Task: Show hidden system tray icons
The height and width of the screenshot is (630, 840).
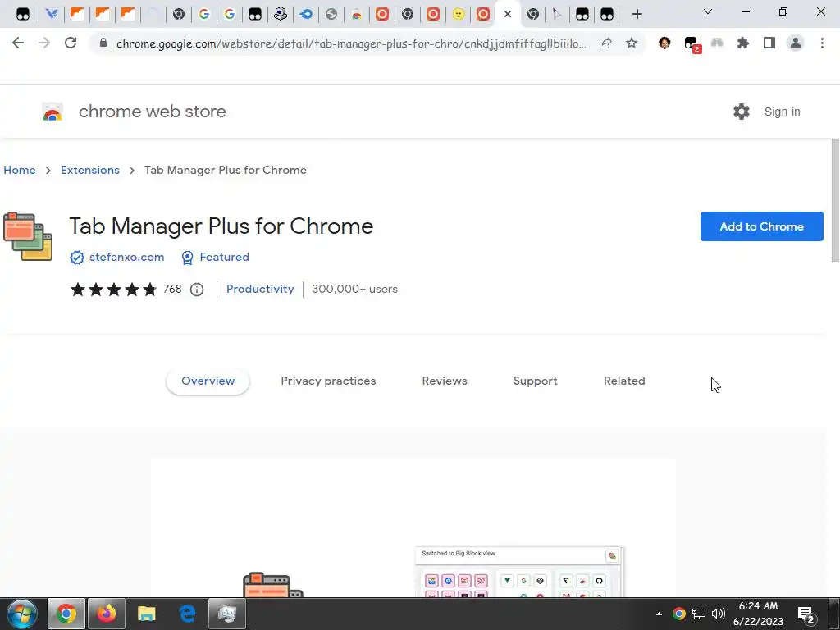Action: tap(659, 614)
